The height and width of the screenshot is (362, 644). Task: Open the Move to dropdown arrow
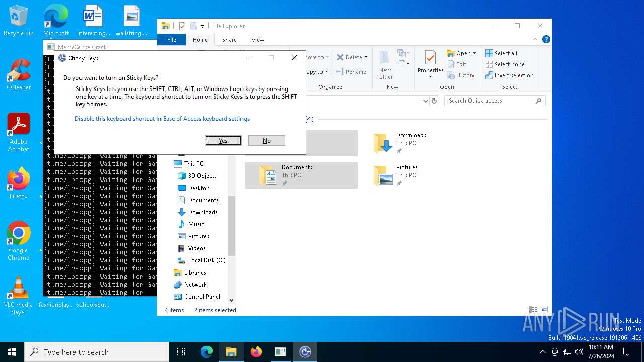327,57
